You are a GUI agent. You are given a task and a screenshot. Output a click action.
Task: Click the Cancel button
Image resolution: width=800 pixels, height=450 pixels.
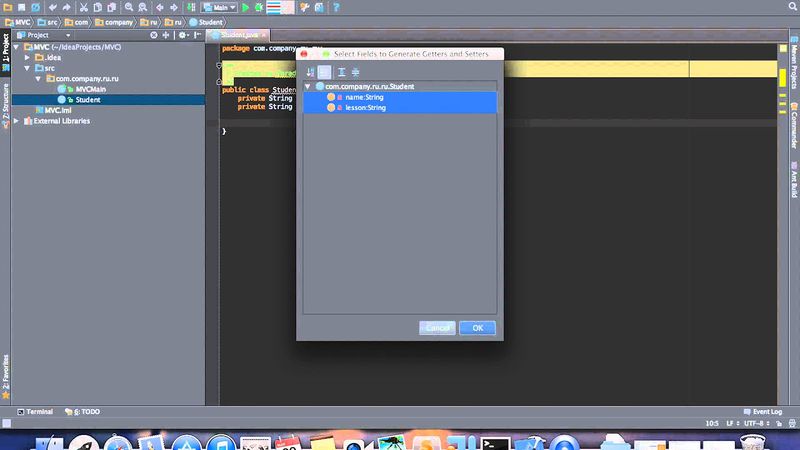pos(437,328)
